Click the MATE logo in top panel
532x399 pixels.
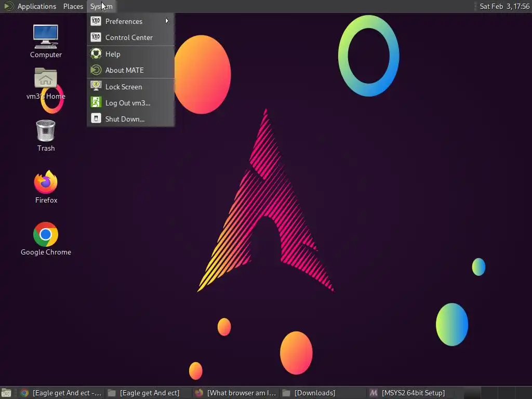tap(8, 6)
